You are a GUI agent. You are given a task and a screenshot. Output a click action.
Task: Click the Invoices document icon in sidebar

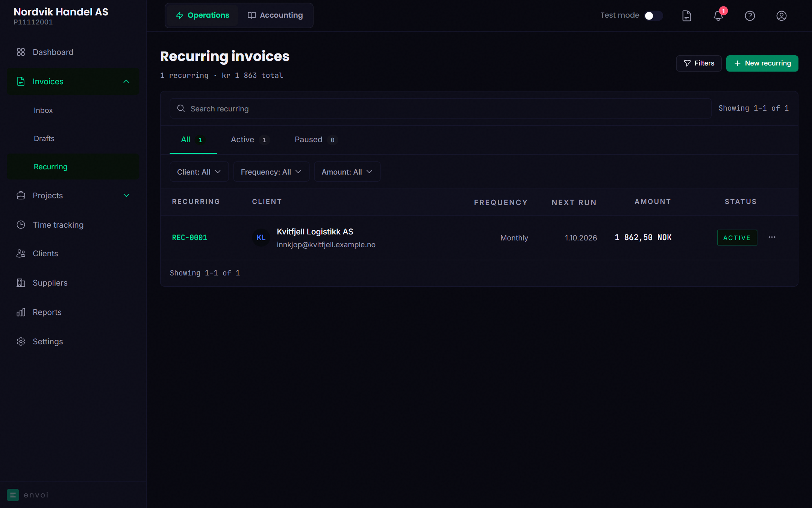coord(21,81)
